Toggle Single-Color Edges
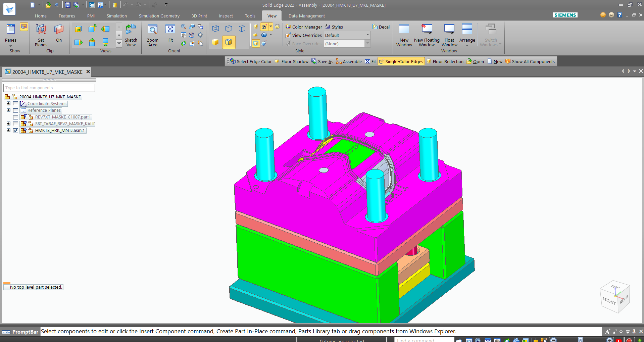 [x=401, y=61]
